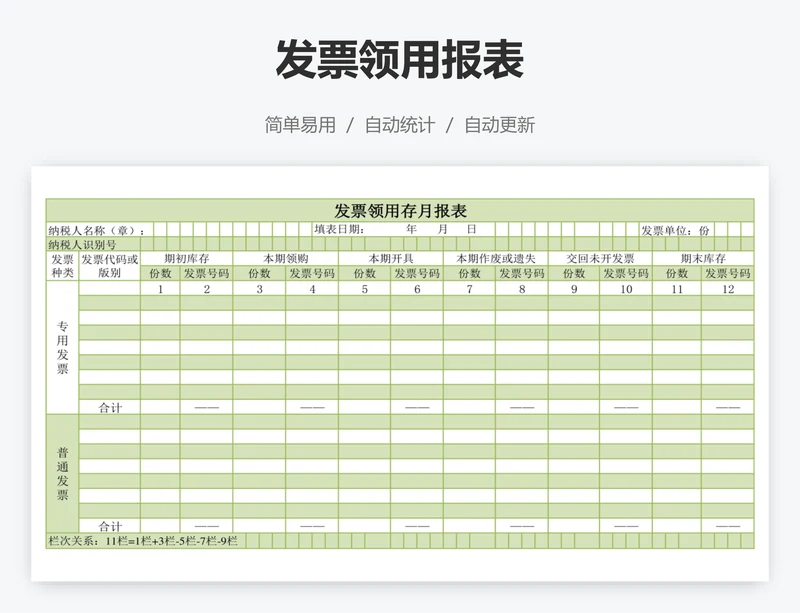
Task: Click 份数 under 本期开具
Action: coord(365,274)
